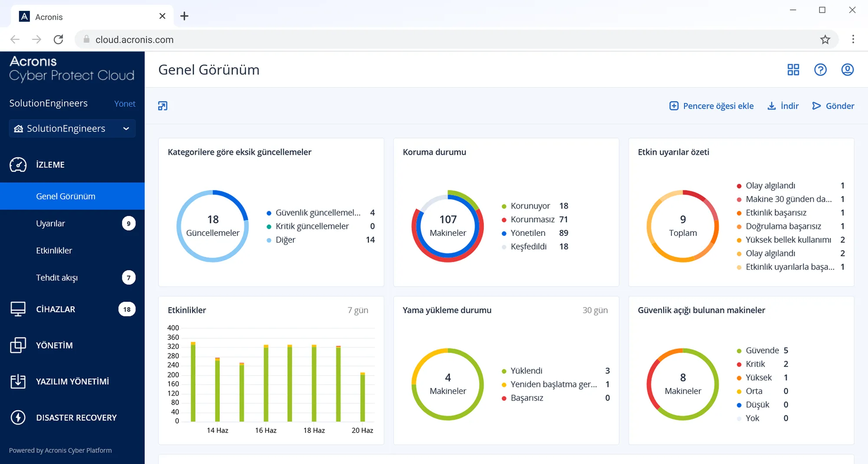This screenshot has height=464, width=868.
Task: Select the DISASTER RECOVERY lightning icon
Action: coord(18,417)
